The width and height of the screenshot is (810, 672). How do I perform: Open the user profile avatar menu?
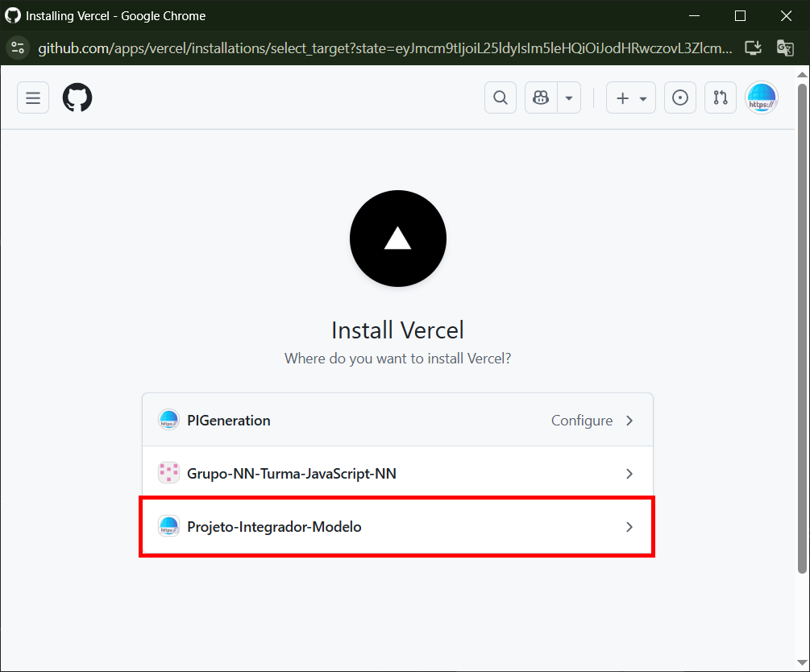pyautogui.click(x=762, y=97)
